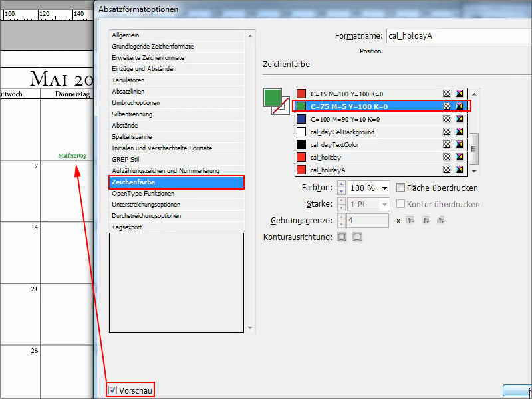Select the cal_dayTextColor swatch
This screenshot has height=399, width=532.
click(x=381, y=144)
